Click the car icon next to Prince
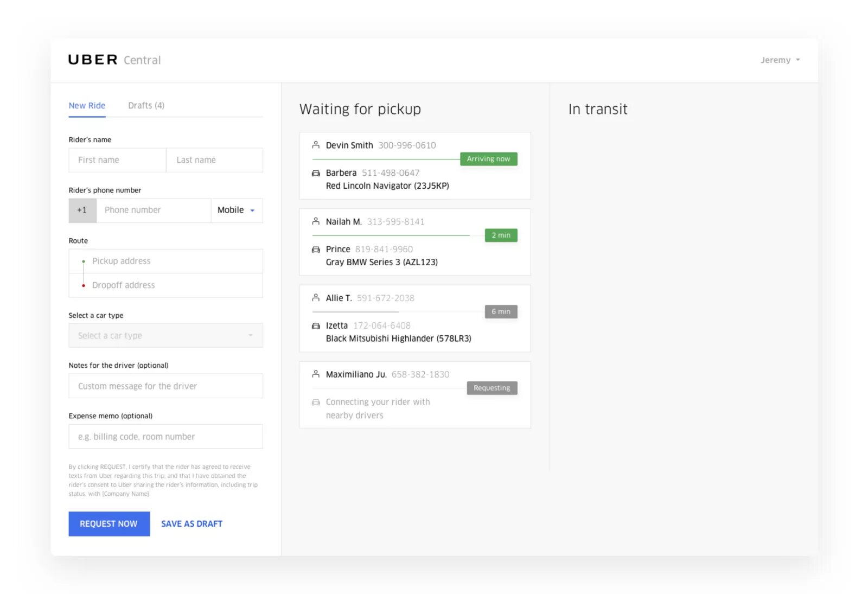Screen dimensions: 868x594 pos(316,250)
